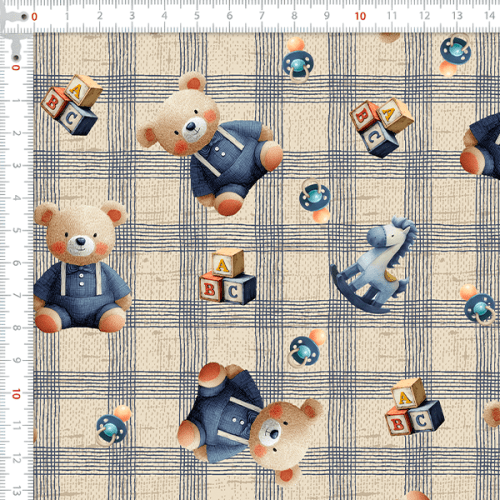This screenshot has width=500, height=500.
Task: Click number 12 on the horizontal ruler
Action: click(x=424, y=16)
